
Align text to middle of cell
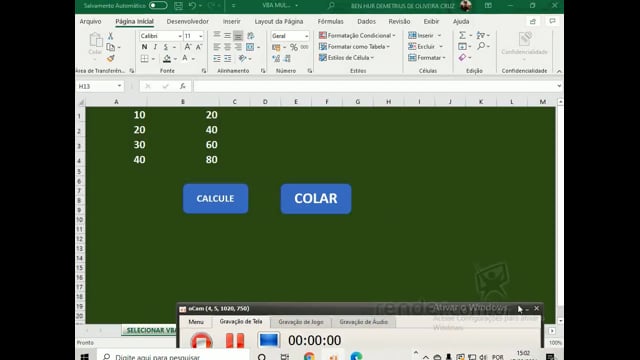tap(227, 36)
